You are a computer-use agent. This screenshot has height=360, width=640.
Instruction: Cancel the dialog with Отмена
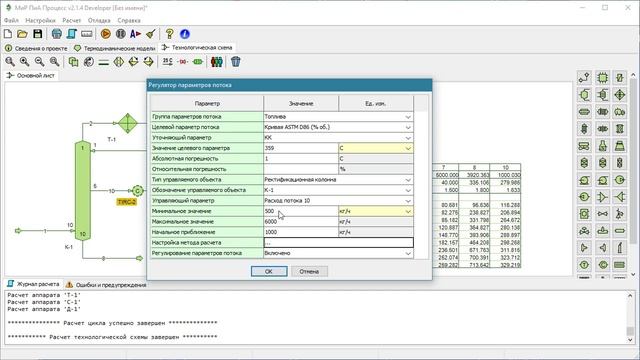click(309, 271)
